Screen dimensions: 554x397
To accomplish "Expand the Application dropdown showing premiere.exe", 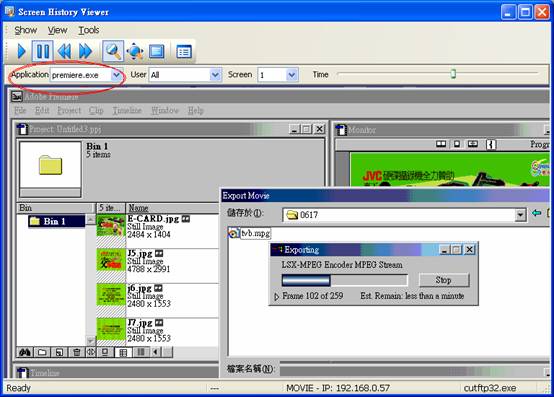I will (116, 75).
